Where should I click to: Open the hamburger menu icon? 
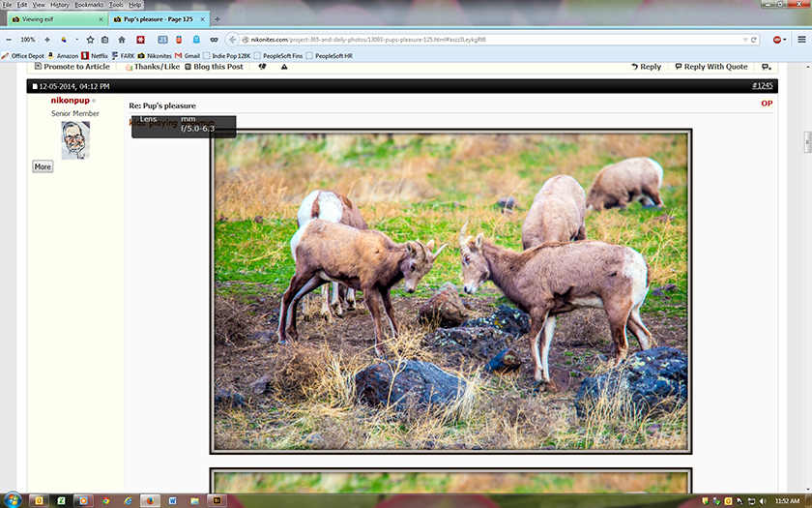(801, 40)
